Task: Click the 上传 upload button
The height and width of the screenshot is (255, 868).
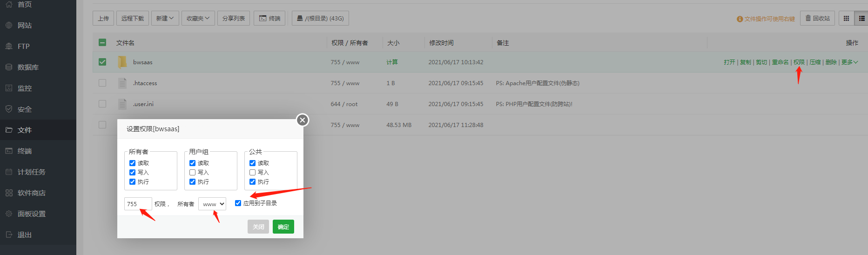Action: click(103, 18)
